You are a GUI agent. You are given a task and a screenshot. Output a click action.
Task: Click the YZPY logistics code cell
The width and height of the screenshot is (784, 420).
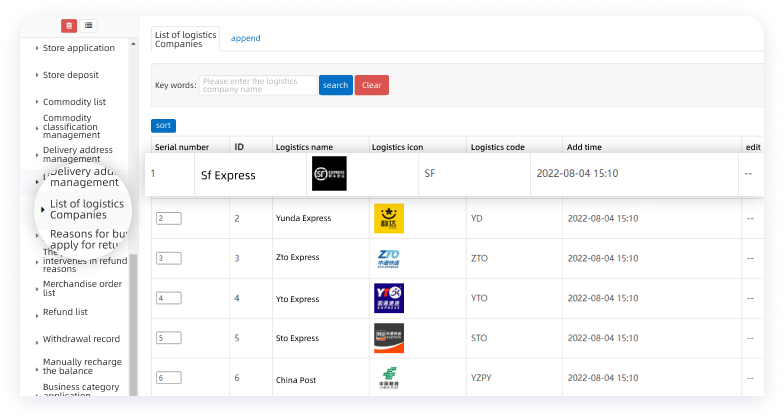pos(481,378)
